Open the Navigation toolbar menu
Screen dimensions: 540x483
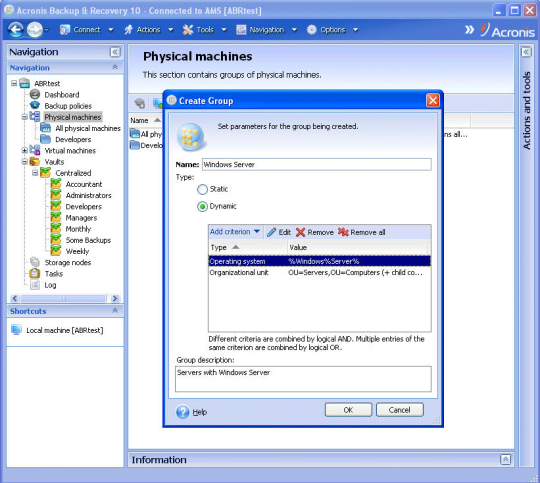click(267, 30)
